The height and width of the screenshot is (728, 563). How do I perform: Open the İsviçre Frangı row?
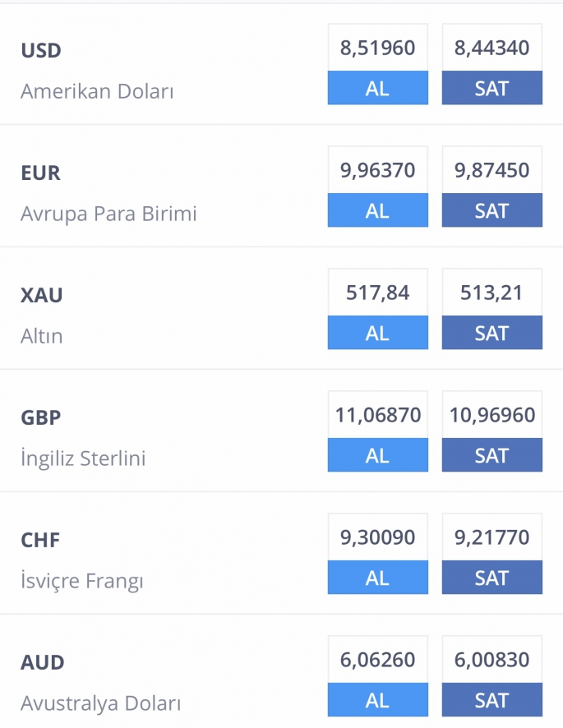[281, 554]
